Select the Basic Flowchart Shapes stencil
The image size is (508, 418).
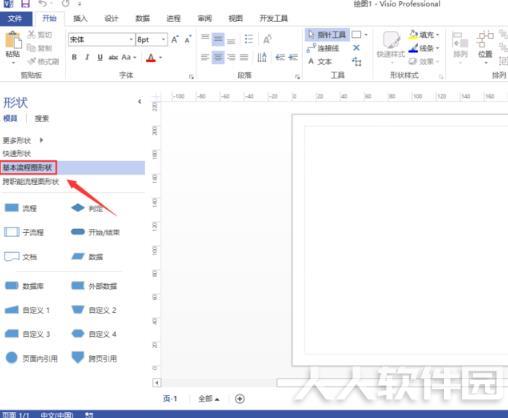(28, 168)
